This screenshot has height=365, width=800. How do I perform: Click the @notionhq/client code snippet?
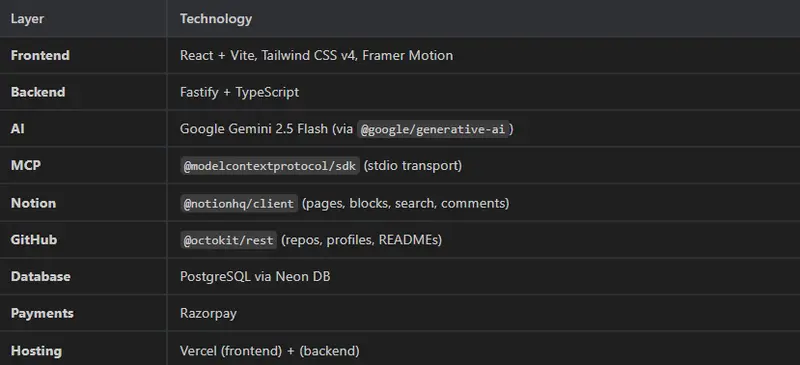(x=239, y=203)
